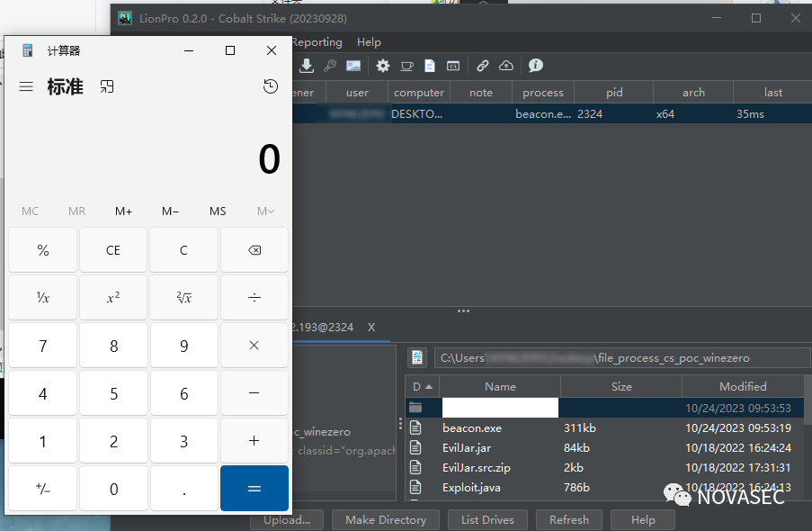Sort file list by Size column header
Viewport: 812px width, 531px height.
[620, 387]
